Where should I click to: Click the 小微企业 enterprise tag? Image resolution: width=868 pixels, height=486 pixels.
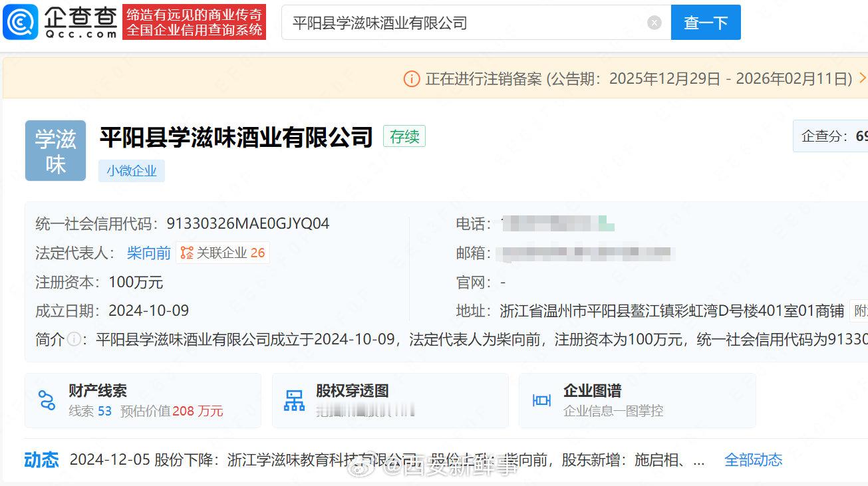(x=131, y=170)
